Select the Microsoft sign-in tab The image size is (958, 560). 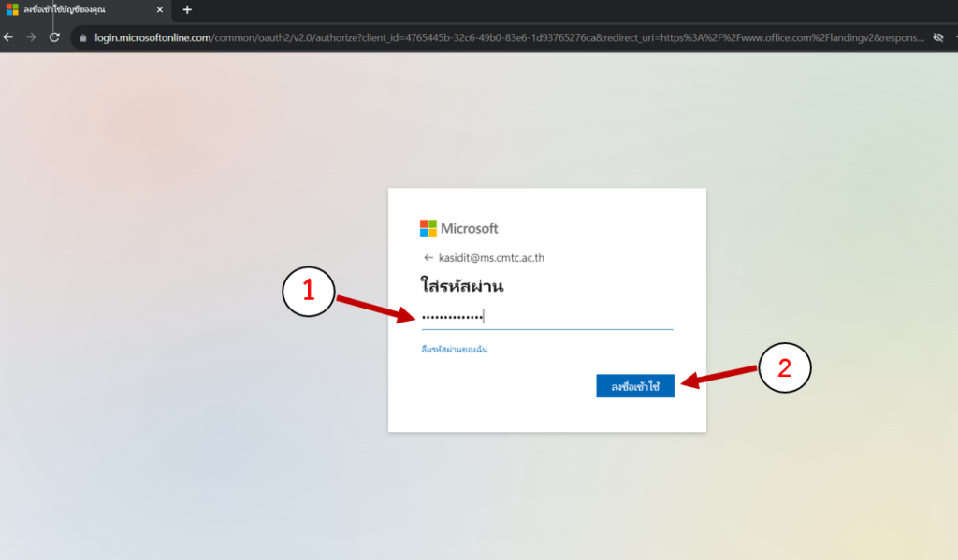85,9
